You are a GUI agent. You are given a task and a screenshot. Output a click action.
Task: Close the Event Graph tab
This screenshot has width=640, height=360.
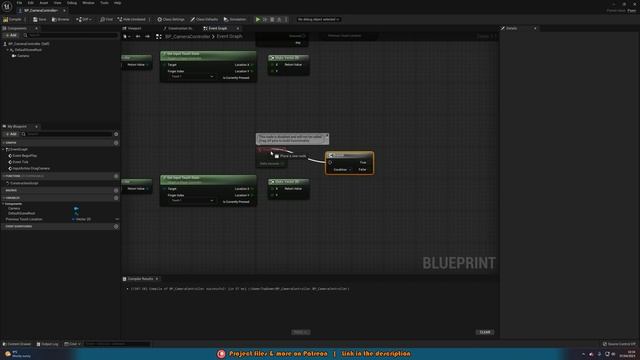(238, 28)
